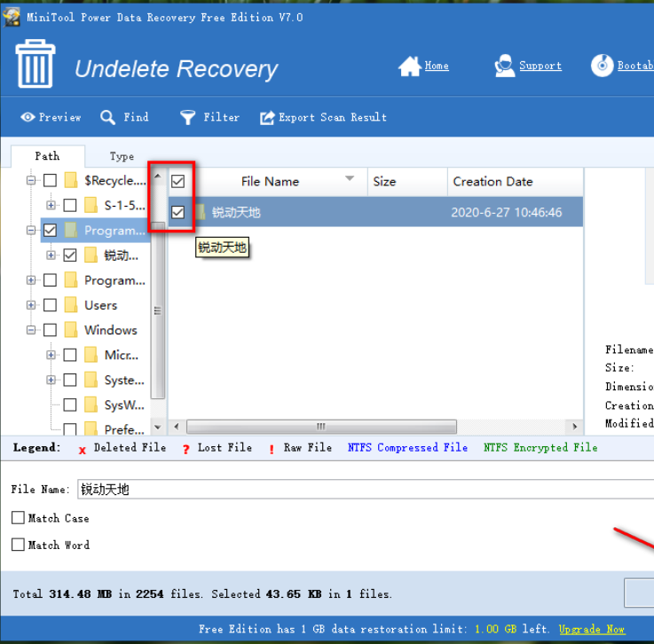This screenshot has height=644, width=654.
Task: Click the MiniTool app icon in title bar
Action: pos(12,18)
